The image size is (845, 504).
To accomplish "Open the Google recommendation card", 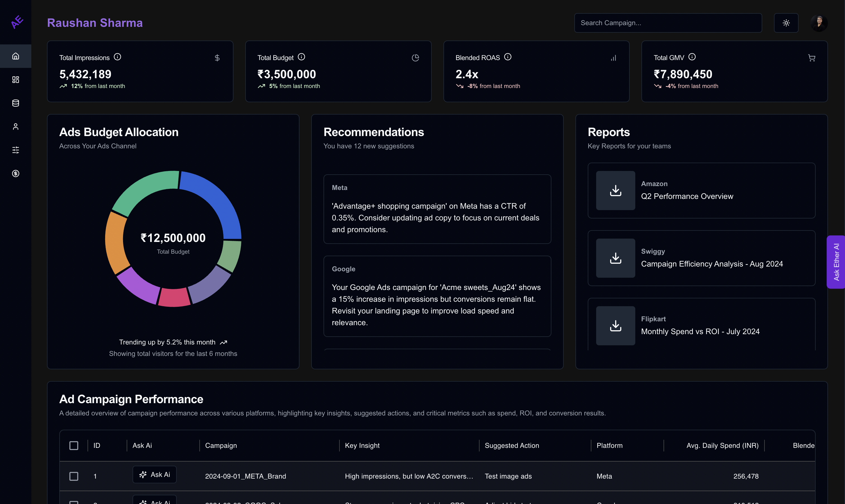I will pos(437,296).
